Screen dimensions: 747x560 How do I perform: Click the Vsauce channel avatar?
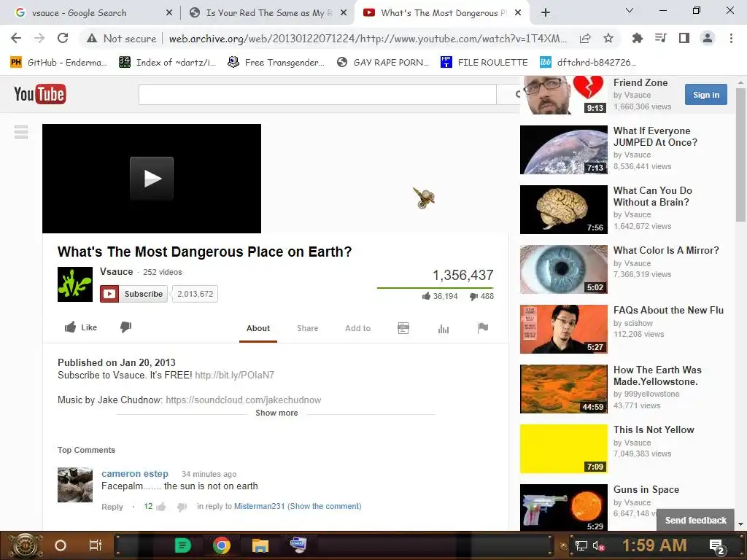pos(75,284)
